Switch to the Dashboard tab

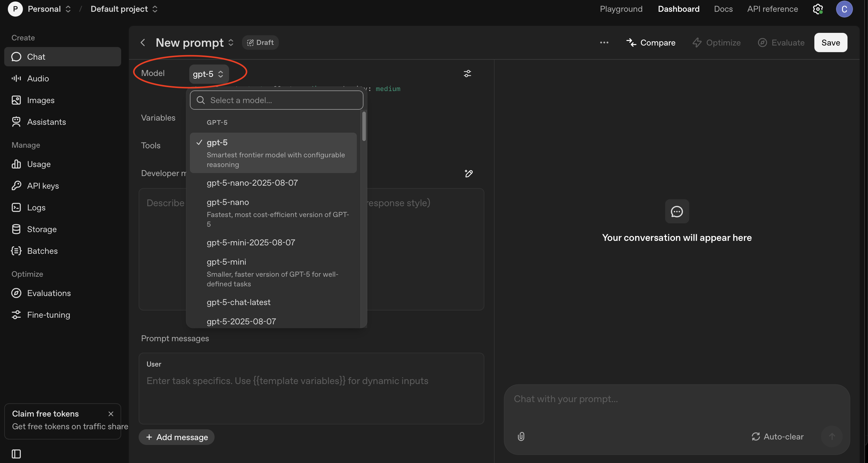point(678,9)
